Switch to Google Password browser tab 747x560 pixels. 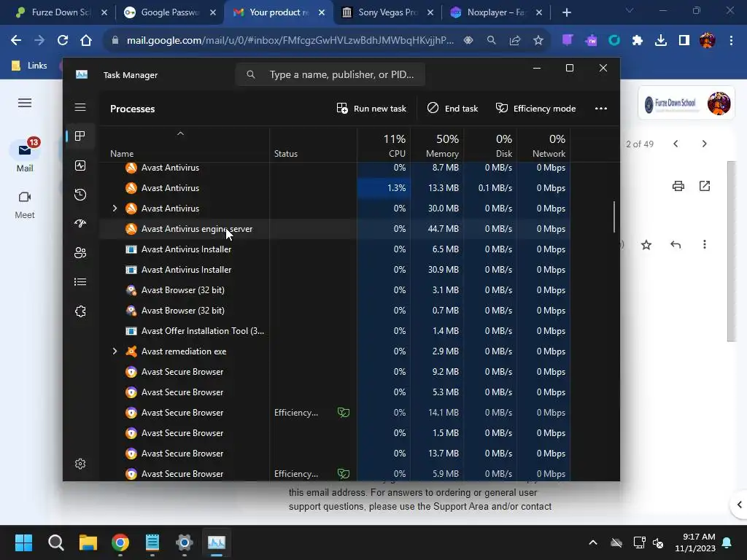[x=169, y=12]
